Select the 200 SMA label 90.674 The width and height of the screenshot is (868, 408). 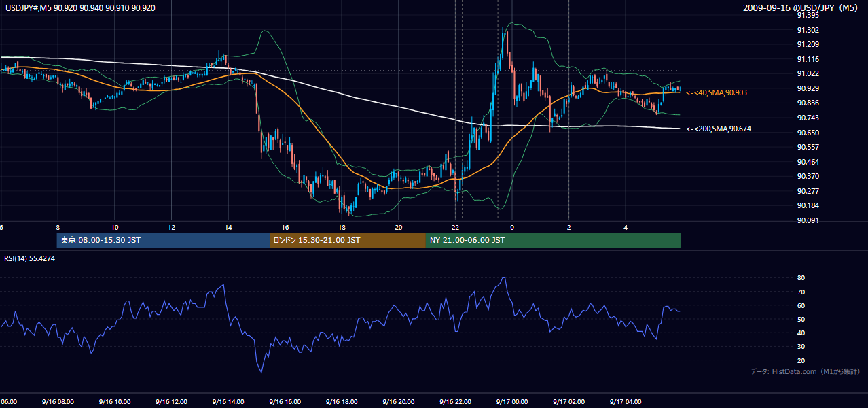pyautogui.click(x=719, y=129)
